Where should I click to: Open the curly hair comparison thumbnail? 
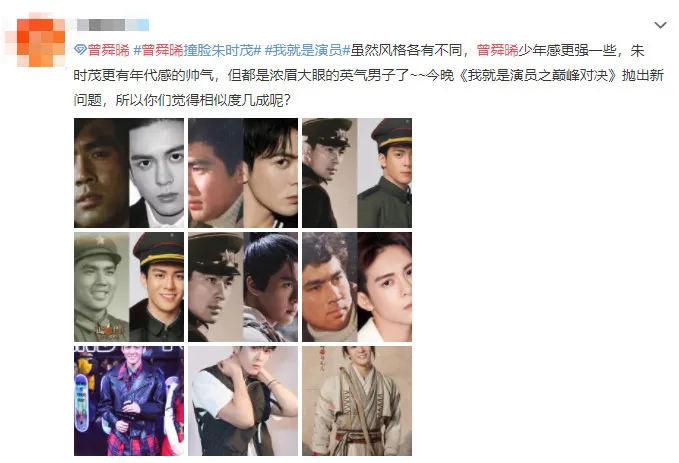pyautogui.click(x=357, y=287)
